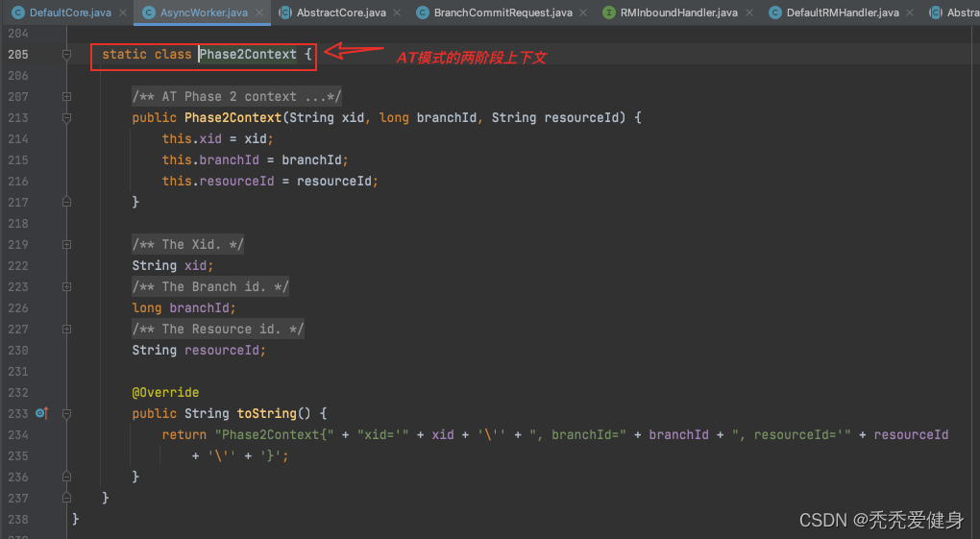Click the fold end marker at line 237
Viewport: 980px width, 539px height.
pos(67,498)
